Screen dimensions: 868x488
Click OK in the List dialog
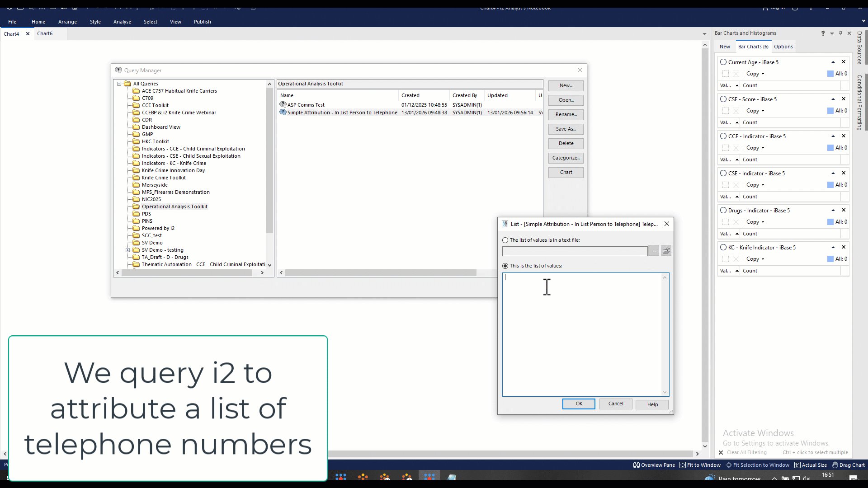pyautogui.click(x=579, y=404)
